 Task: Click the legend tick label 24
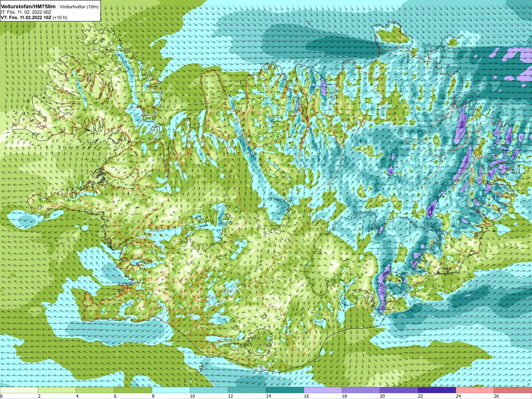458,396
